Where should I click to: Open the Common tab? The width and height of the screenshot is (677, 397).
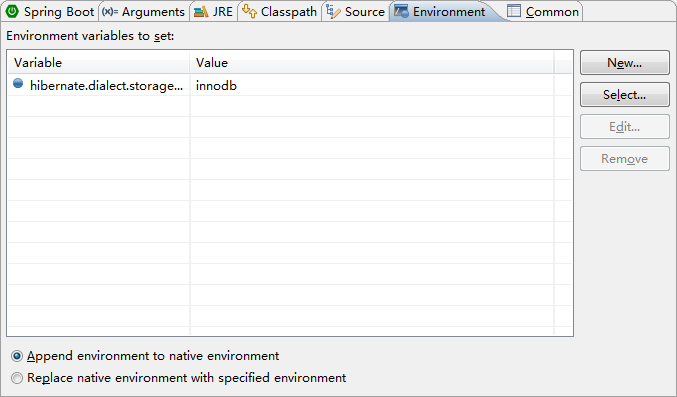click(x=543, y=11)
